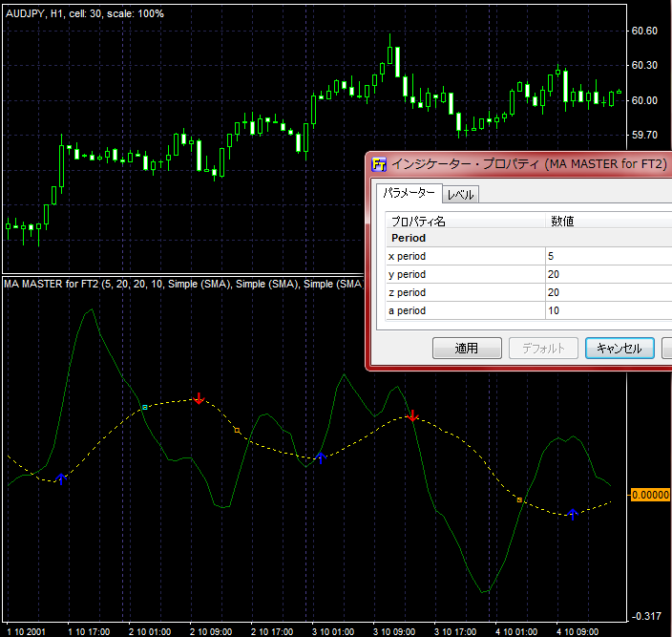The image size is (672, 637).
Task: Click the '1 10 17:00' time axis label
Action: pos(89,632)
